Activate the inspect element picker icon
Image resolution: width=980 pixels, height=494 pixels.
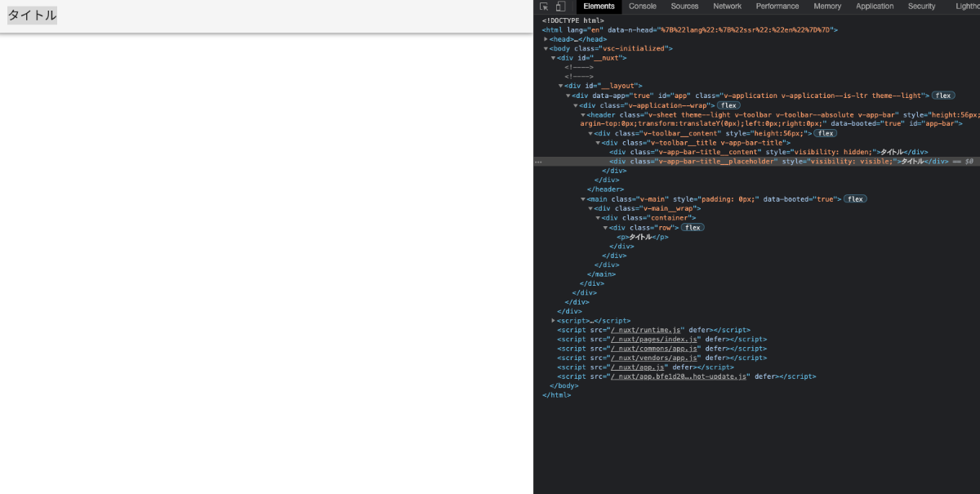coord(544,7)
